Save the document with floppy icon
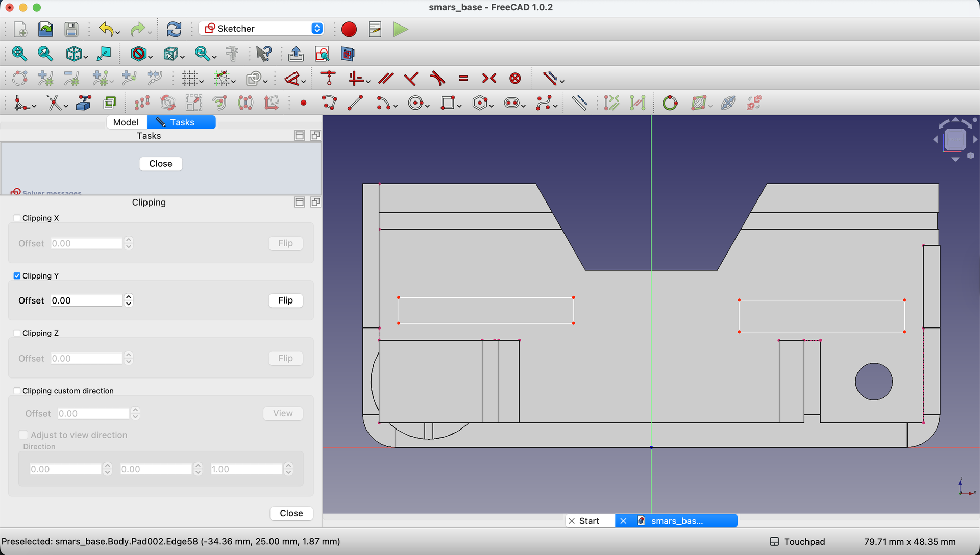Image resolution: width=980 pixels, height=555 pixels. (71, 29)
